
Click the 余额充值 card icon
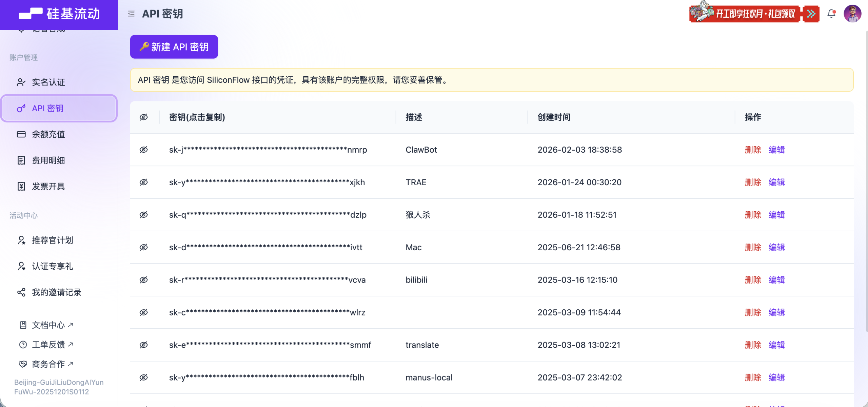(x=21, y=134)
